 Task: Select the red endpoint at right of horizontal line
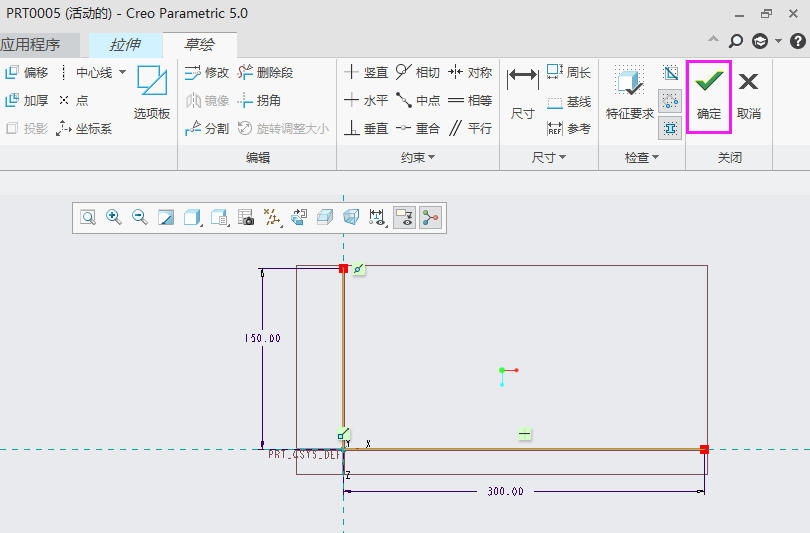pos(704,449)
